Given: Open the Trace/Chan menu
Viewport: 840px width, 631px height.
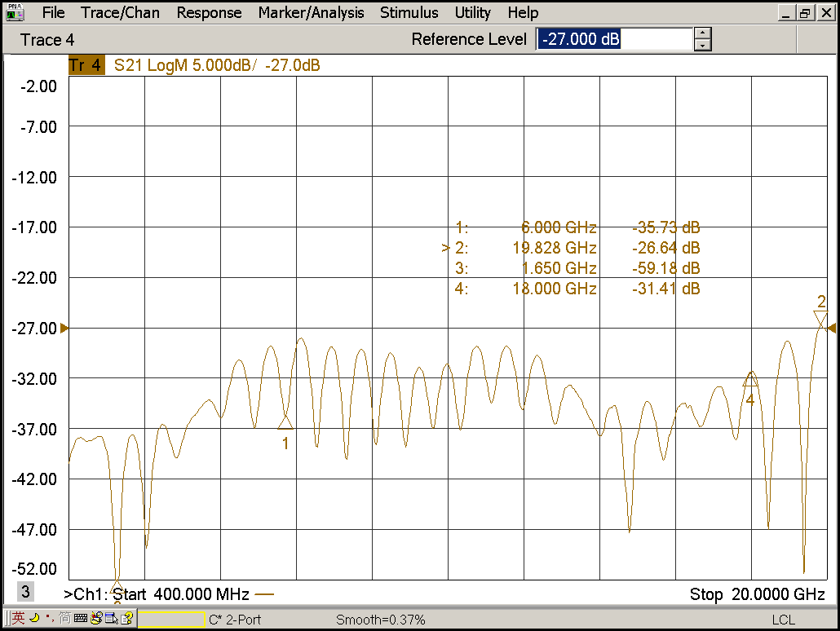Looking at the screenshot, I should coord(120,12).
